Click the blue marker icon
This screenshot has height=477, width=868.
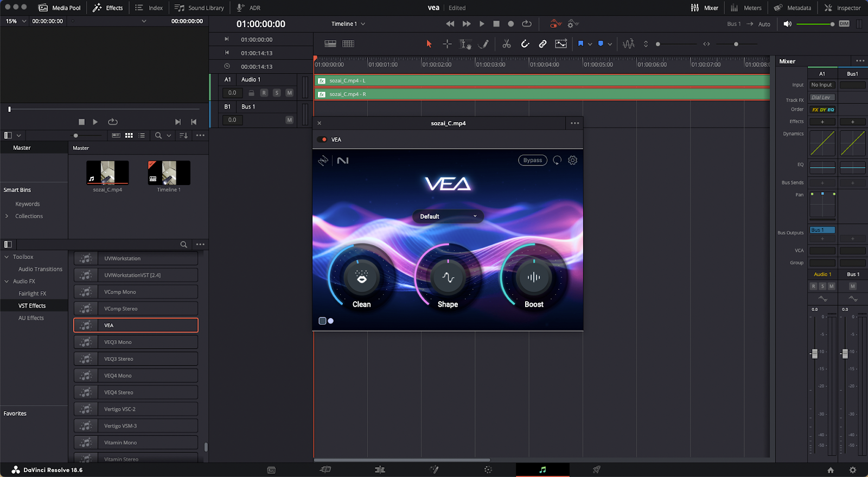click(x=601, y=44)
